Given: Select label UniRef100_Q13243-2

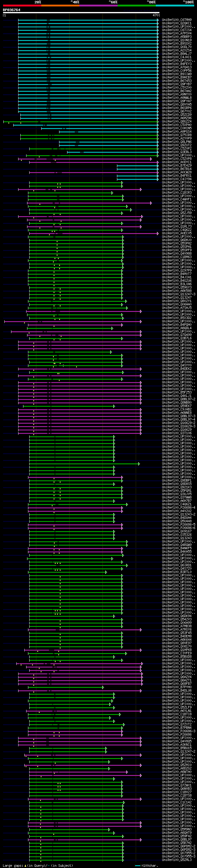Looking at the screenshot, I should pyautogui.click(x=179, y=515).
